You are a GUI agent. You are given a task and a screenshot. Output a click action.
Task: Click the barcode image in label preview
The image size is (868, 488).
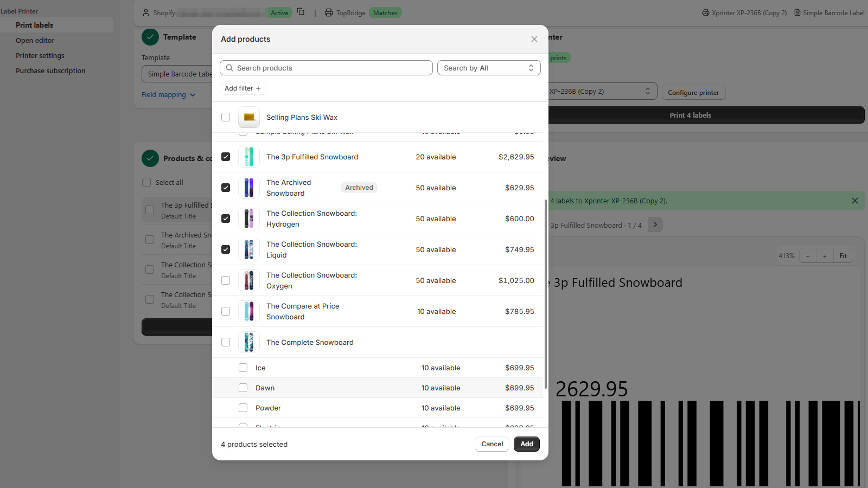(x=711, y=444)
